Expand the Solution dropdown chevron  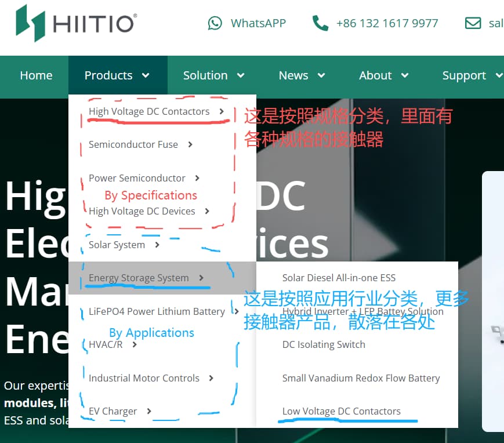241,75
